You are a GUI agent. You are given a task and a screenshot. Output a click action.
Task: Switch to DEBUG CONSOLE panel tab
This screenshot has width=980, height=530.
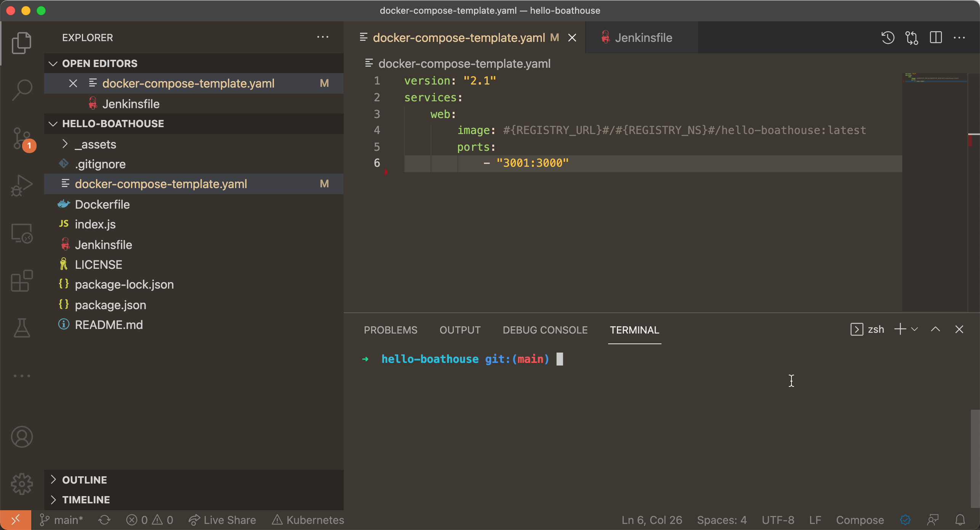click(545, 330)
